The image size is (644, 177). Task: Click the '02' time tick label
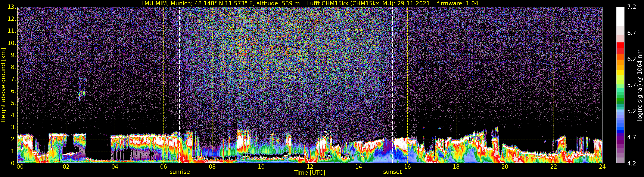(x=66, y=167)
